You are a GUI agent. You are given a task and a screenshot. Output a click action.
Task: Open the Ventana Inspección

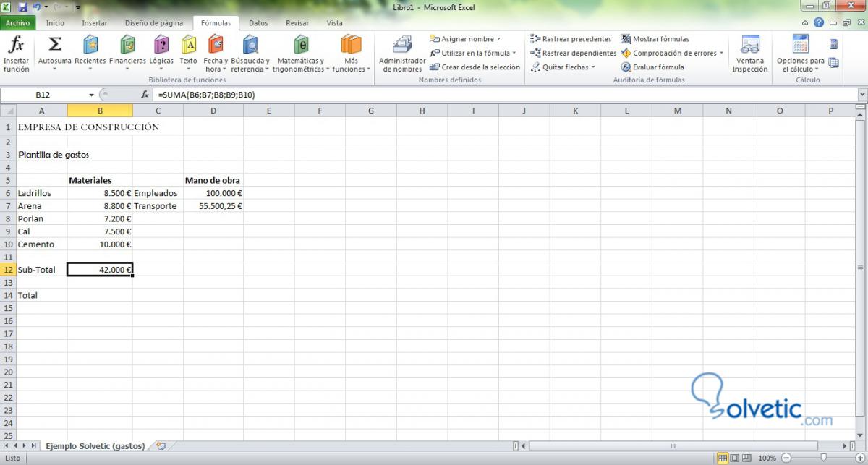749,54
